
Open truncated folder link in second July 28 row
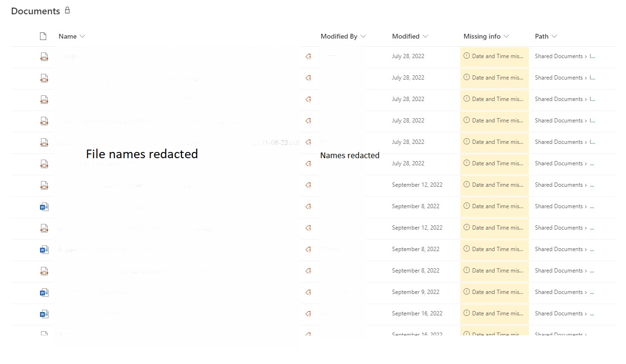click(593, 78)
